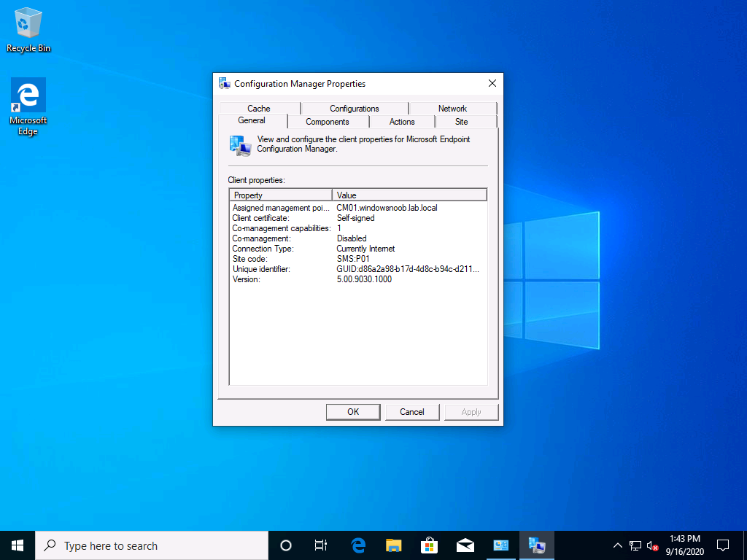
Task: Click the Apply button
Action: click(471, 412)
